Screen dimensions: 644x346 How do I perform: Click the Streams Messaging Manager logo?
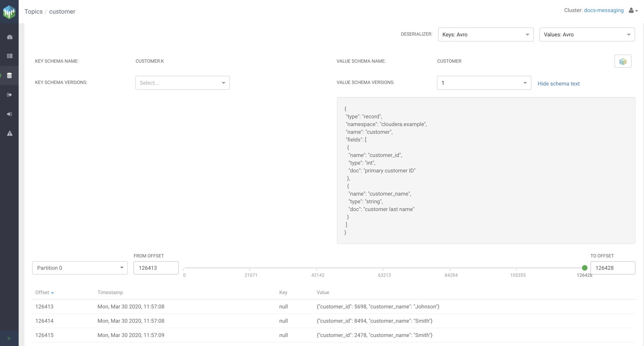(x=9, y=12)
